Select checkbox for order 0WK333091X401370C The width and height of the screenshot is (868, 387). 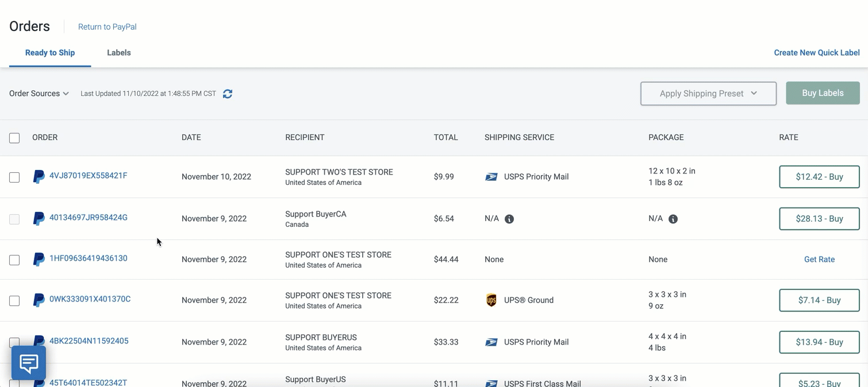click(x=14, y=301)
